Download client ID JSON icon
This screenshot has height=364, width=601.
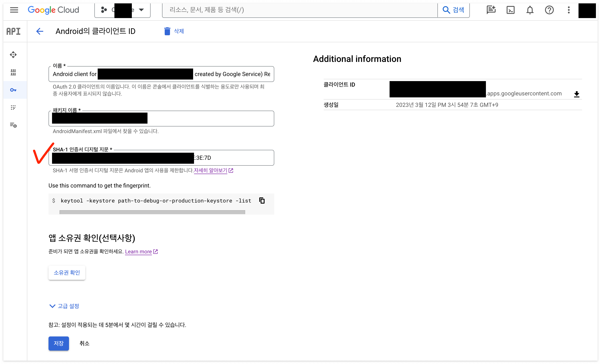pos(576,94)
